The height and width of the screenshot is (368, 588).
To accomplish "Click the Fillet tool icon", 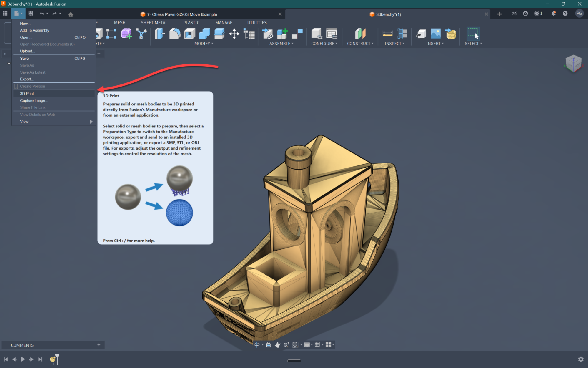I will pos(175,34).
